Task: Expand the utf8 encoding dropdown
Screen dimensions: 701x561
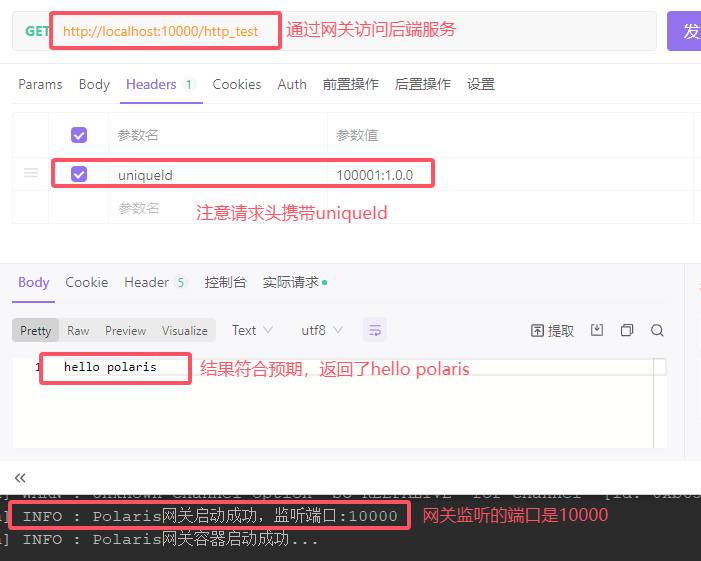Action: [x=321, y=330]
